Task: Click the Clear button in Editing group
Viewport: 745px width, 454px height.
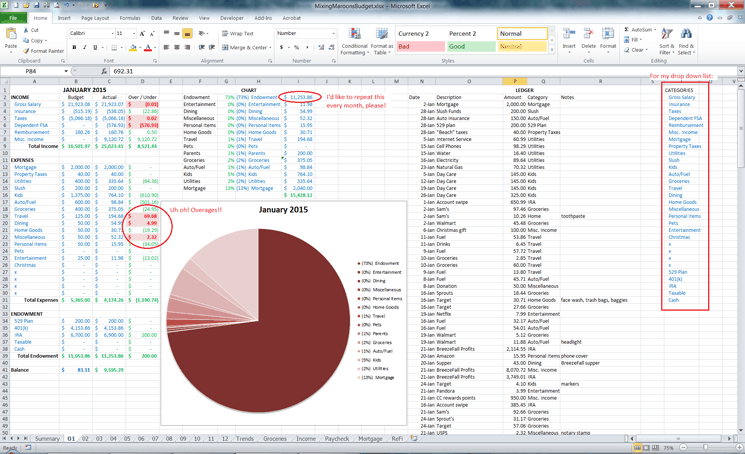Action: 635,50
